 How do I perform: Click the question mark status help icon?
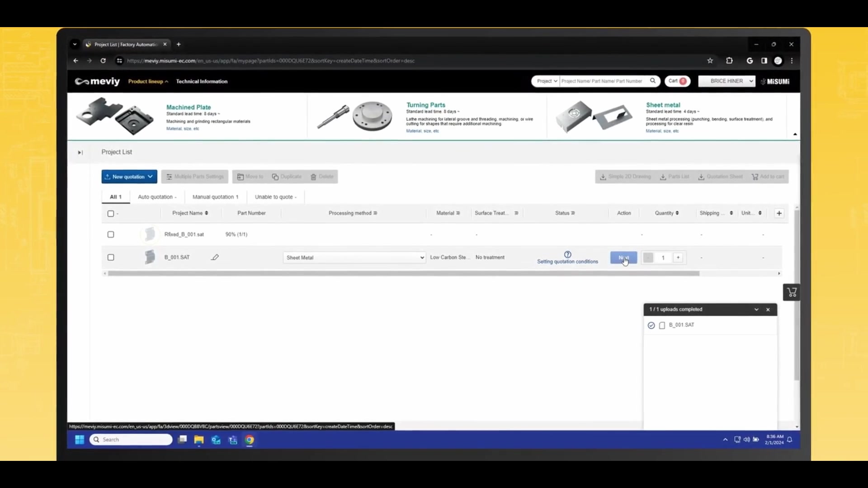567,254
